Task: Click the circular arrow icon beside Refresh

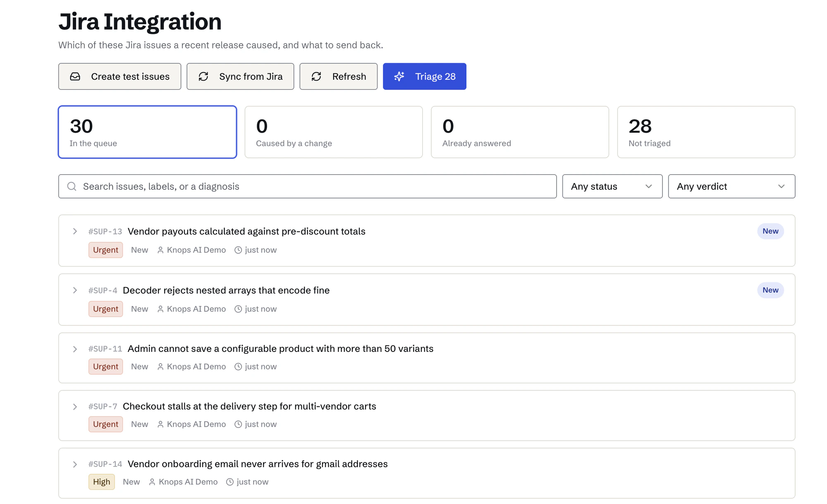Action: [316, 76]
